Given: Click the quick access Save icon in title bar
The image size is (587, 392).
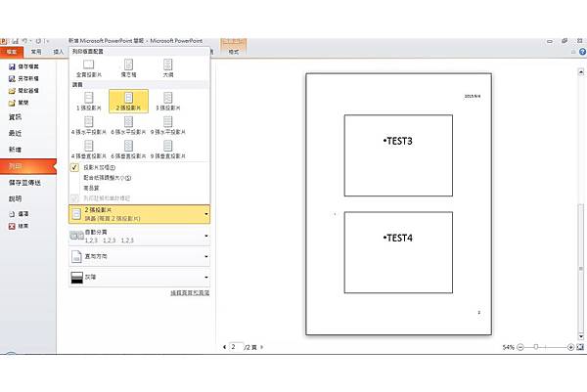Looking at the screenshot, I should 15,41.
